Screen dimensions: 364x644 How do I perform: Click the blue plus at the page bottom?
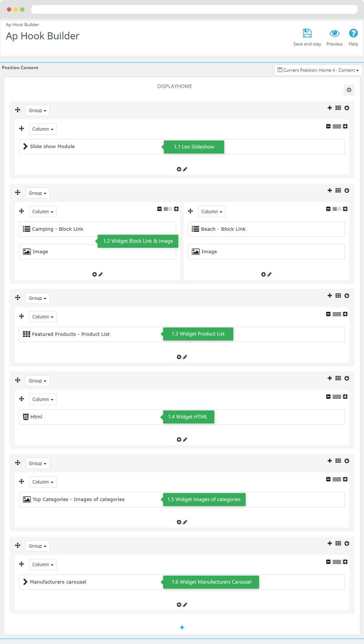182,627
